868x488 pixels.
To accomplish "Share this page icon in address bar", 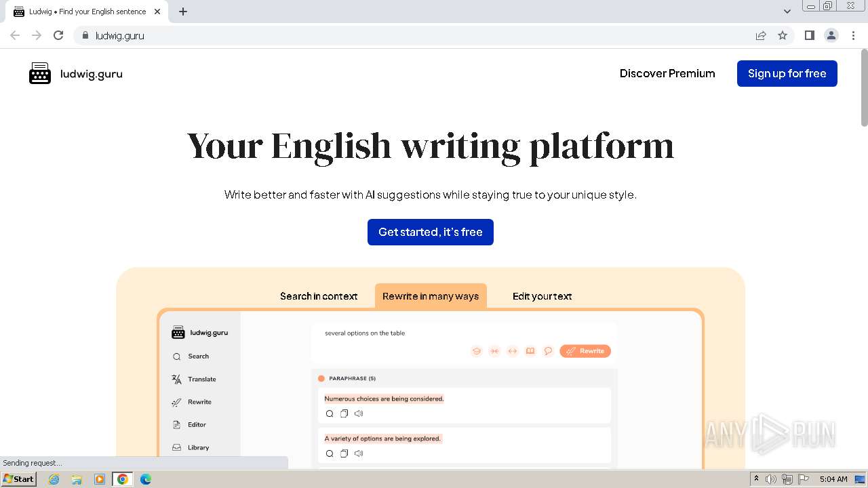I will [x=761, y=35].
